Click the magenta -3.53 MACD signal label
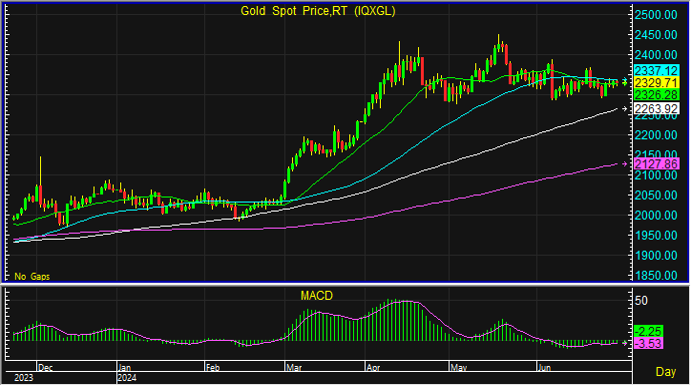Screen dimensions: 691x386 tap(648, 343)
